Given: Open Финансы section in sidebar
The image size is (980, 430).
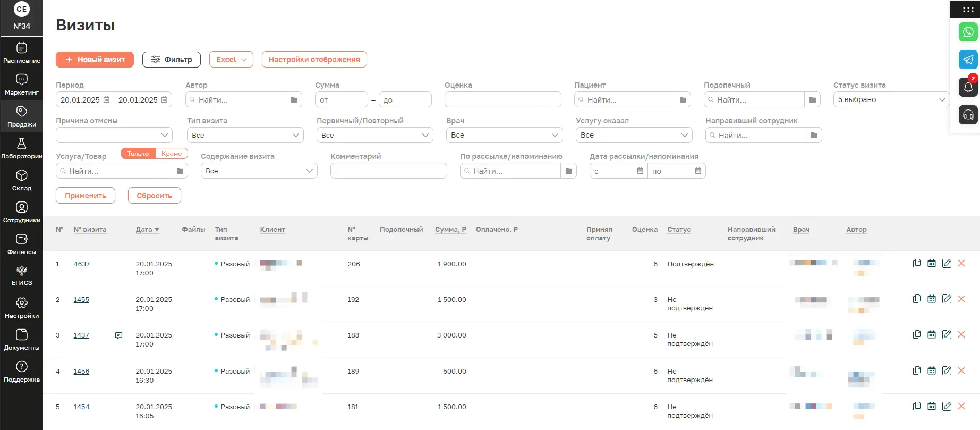Looking at the screenshot, I should pyautogui.click(x=22, y=244).
